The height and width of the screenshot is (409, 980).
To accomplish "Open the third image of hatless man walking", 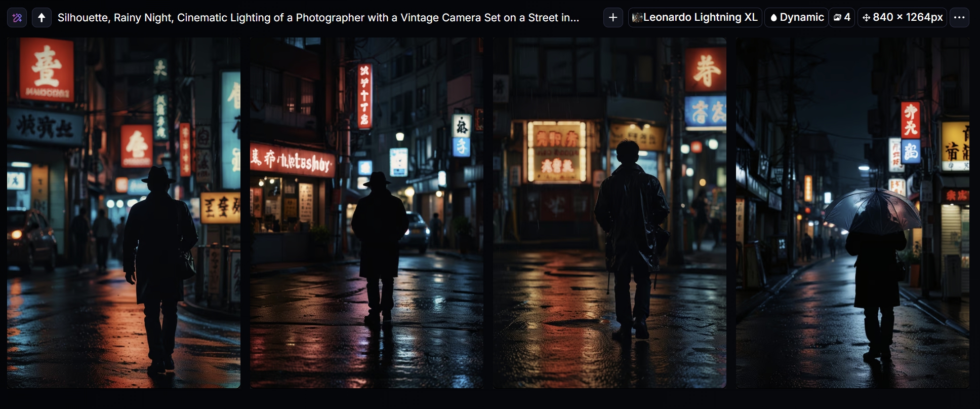I will pos(609,213).
